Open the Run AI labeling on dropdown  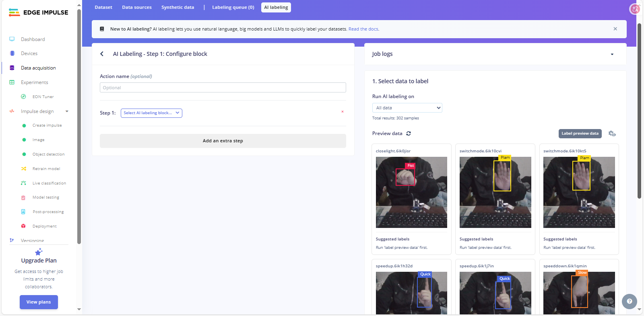pyautogui.click(x=407, y=108)
